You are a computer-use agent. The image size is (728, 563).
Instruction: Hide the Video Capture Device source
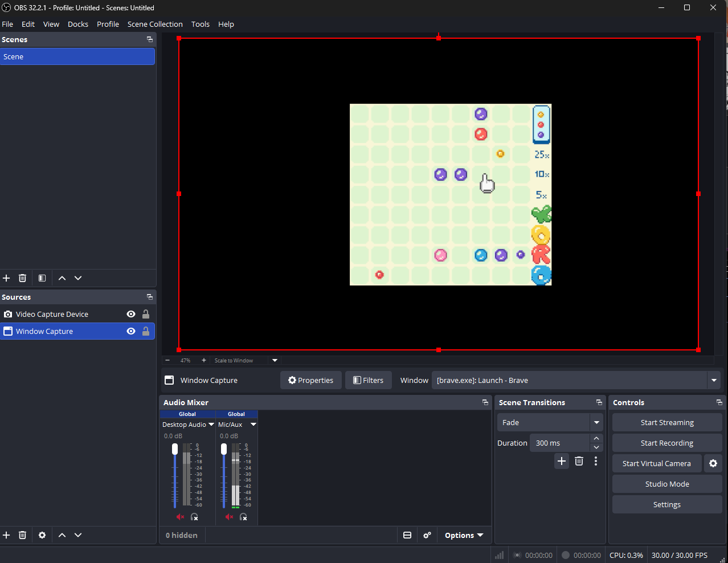(x=131, y=314)
